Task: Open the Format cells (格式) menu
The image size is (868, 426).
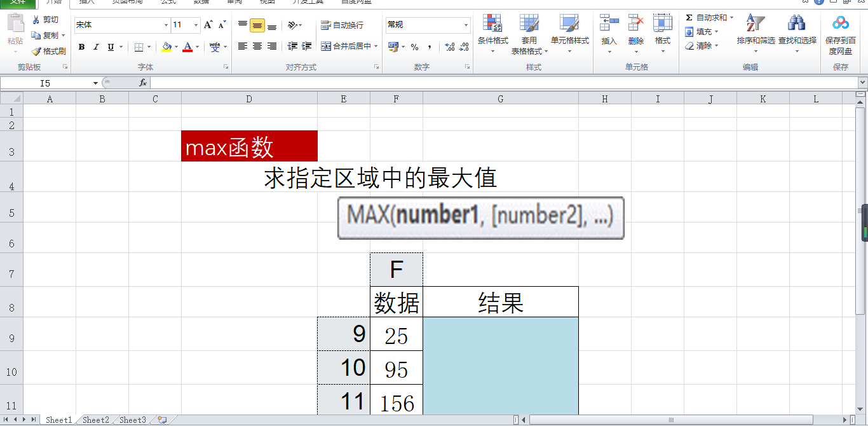Action: 663,34
